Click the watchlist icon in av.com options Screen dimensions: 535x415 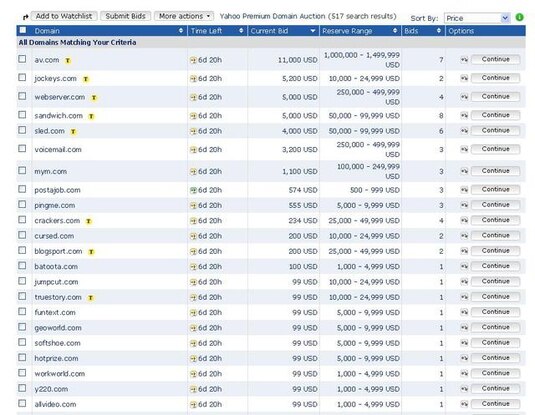pyautogui.click(x=464, y=60)
